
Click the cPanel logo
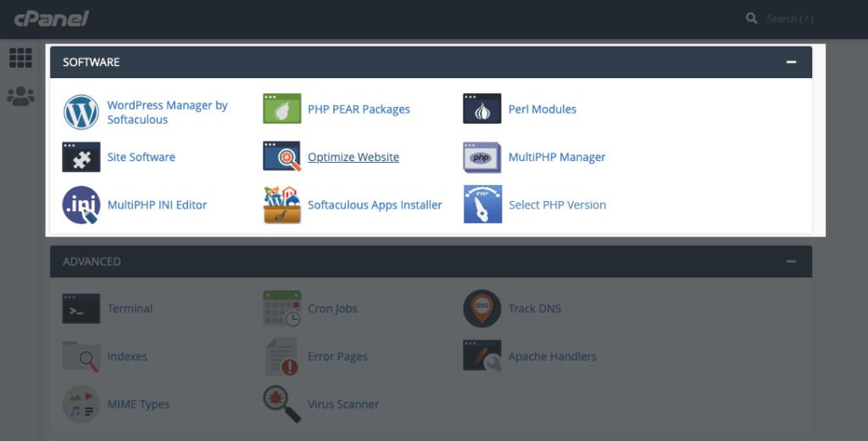click(52, 19)
